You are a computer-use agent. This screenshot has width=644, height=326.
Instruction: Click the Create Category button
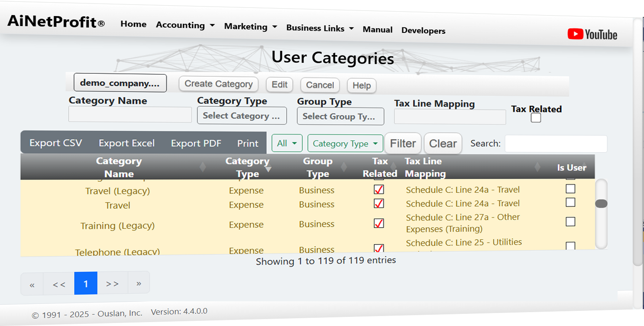click(x=218, y=84)
